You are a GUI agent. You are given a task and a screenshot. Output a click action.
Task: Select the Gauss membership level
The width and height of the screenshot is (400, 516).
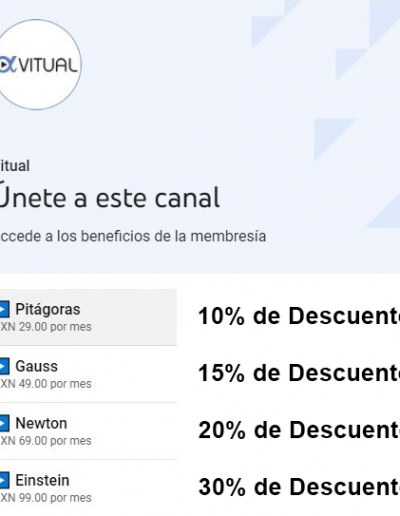(x=88, y=374)
